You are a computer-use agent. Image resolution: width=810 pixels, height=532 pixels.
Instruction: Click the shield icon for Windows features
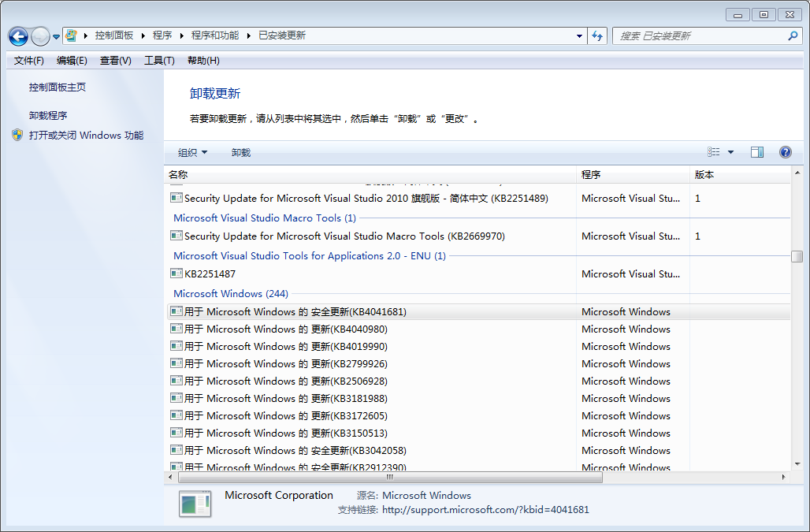tap(17, 135)
